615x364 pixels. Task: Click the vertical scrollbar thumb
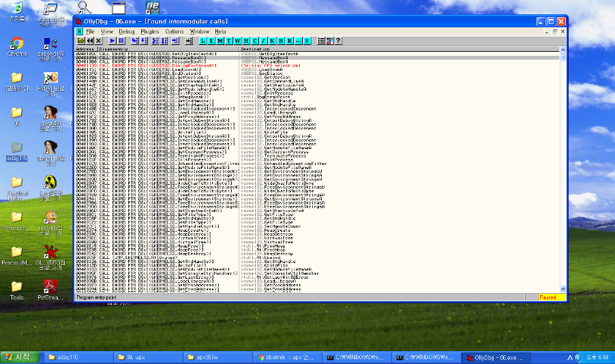point(562,57)
